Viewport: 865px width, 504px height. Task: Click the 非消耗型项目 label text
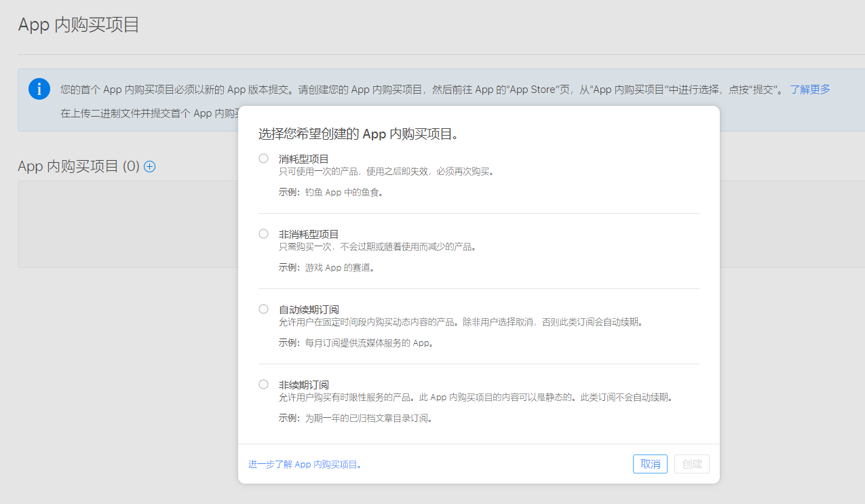pos(309,234)
